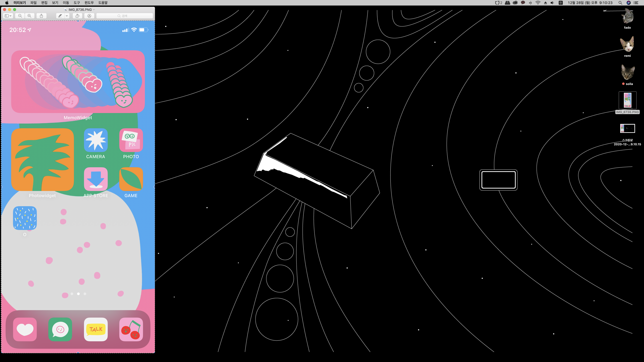The width and height of the screenshot is (644, 362).
Task: Toggle the Korean input source indicator
Action: [560, 3]
